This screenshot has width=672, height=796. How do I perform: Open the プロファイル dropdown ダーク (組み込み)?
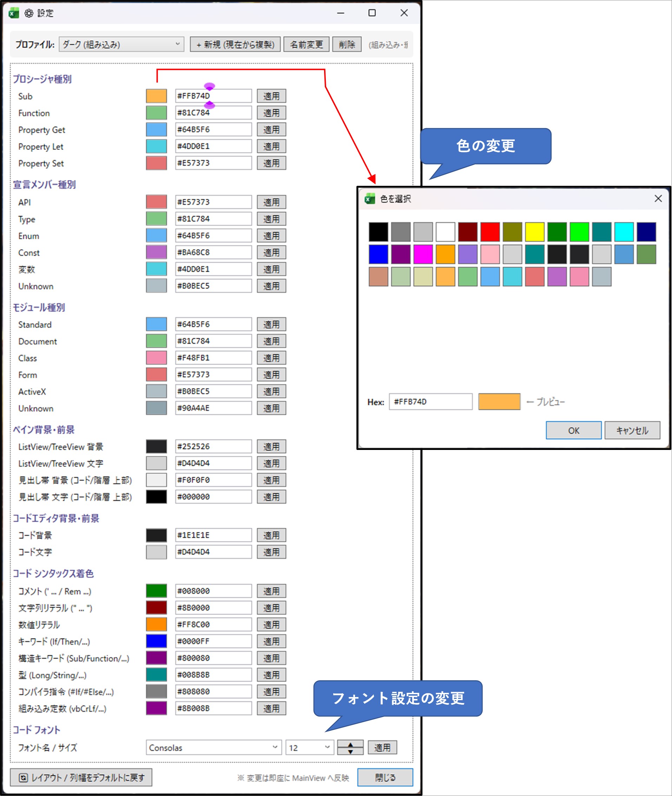pos(121,44)
